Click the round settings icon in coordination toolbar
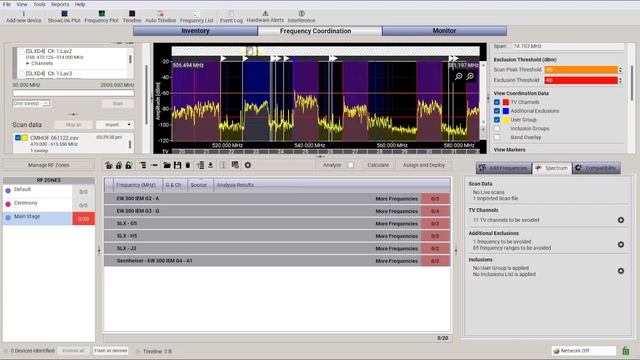This screenshot has width=640, height=360. click(x=248, y=165)
